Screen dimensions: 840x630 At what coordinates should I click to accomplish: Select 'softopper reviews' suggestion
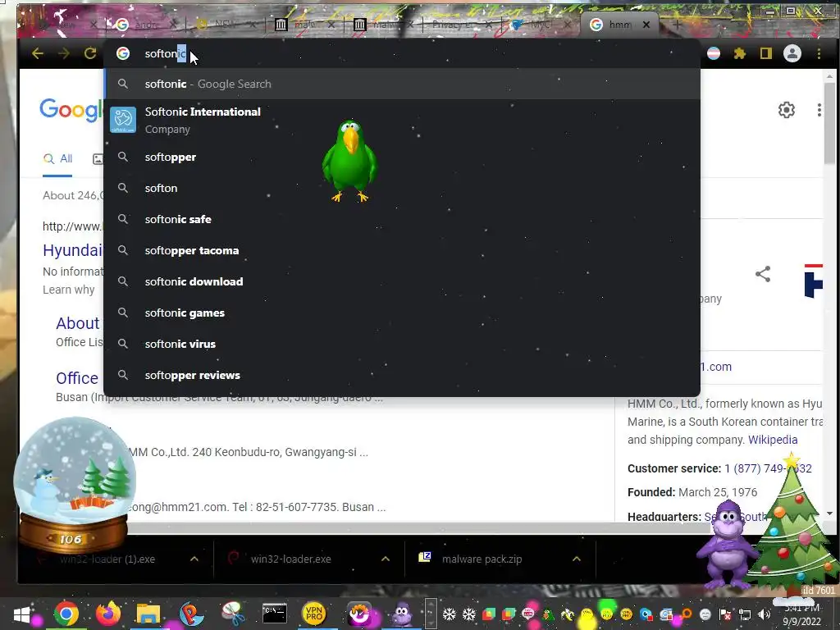coord(402,375)
